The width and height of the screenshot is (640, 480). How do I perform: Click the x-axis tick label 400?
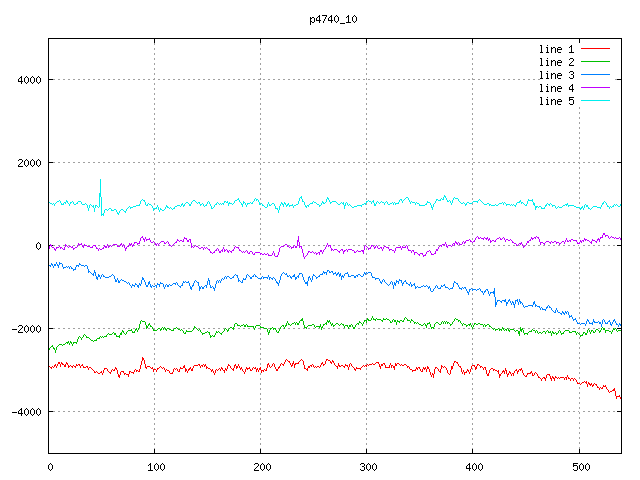tap(473, 465)
